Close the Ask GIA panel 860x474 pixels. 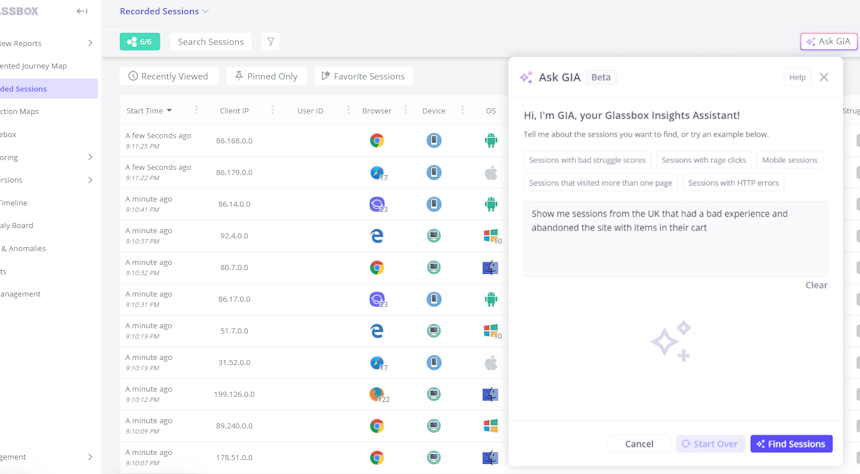[823, 77]
